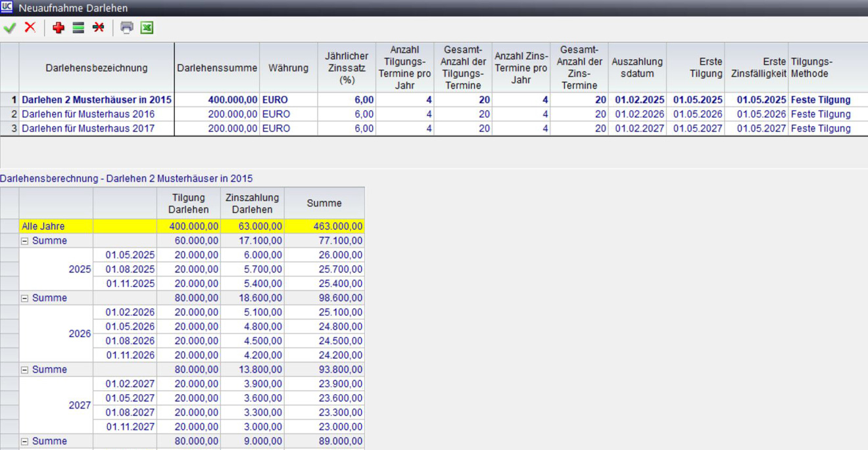
Task: Collapse the Summe group totaling 98.600,00
Action: coord(25,298)
